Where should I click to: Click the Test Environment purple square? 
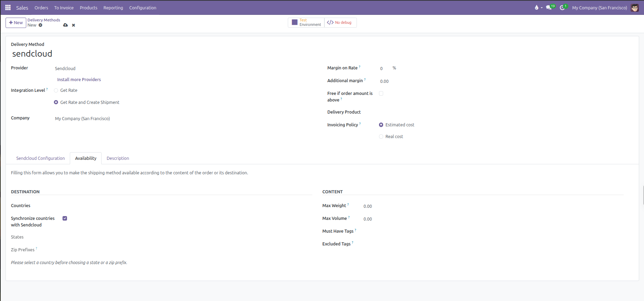[295, 22]
